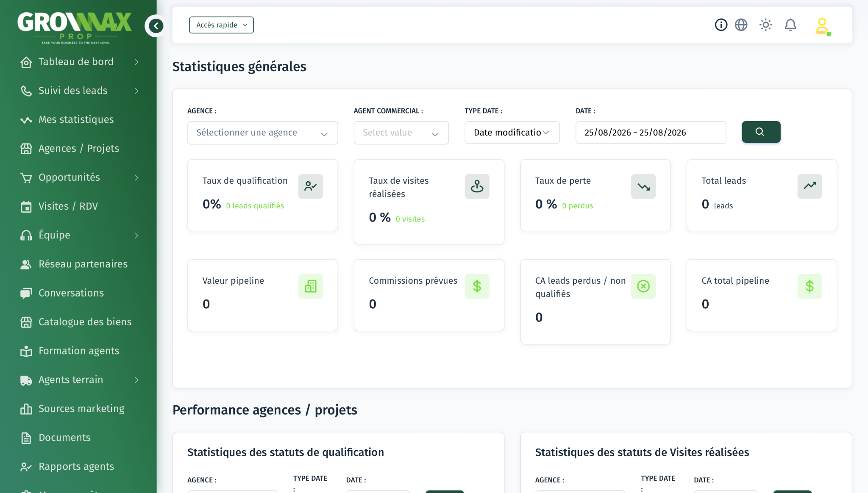Screen dimensions: 868x493
Task: Click the Commissions prévues card label
Action: pyautogui.click(x=413, y=281)
